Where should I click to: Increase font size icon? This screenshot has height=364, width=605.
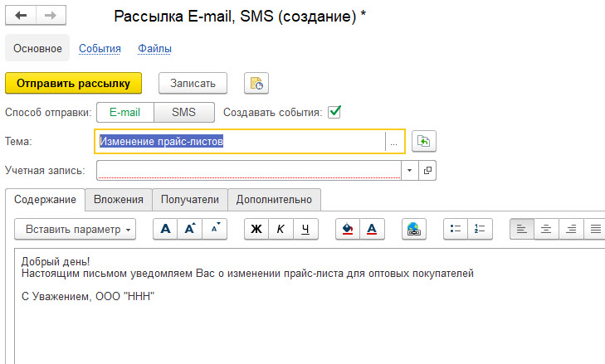[190, 229]
